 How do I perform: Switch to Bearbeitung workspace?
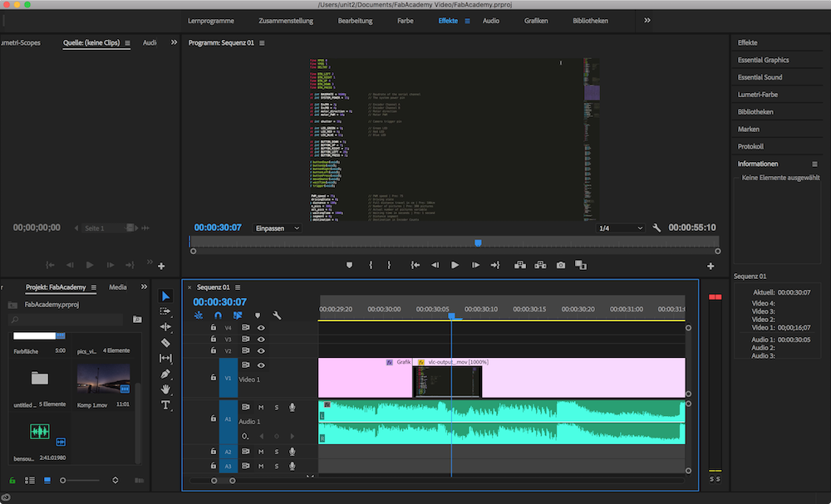tap(355, 21)
